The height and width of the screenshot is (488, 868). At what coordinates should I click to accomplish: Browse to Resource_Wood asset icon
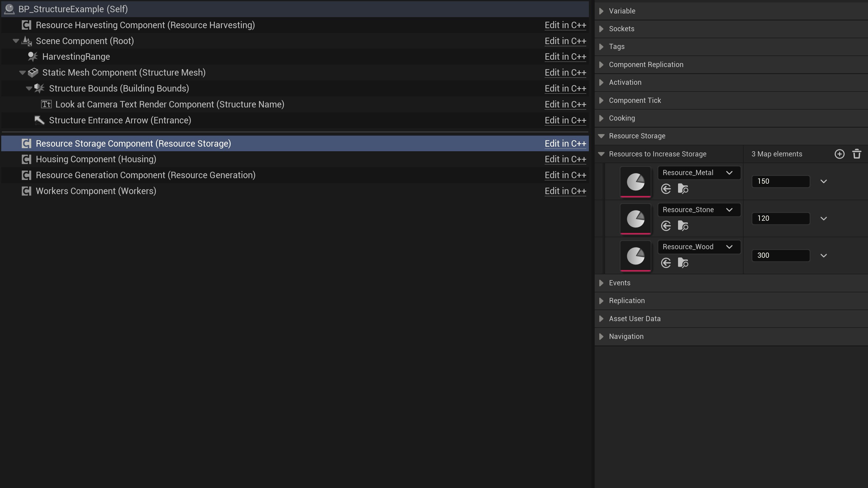click(683, 263)
